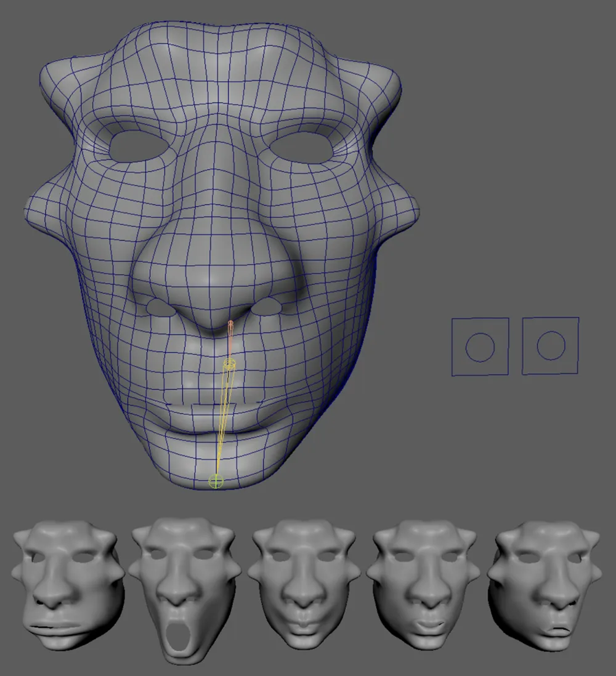Select the left circle slider control
The image size is (616, 676).
pyautogui.click(x=480, y=347)
